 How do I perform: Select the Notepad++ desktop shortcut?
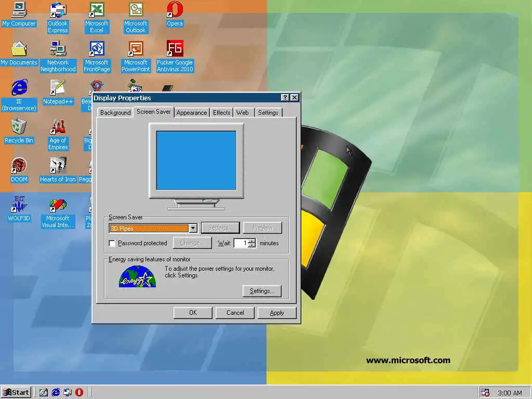point(58,92)
